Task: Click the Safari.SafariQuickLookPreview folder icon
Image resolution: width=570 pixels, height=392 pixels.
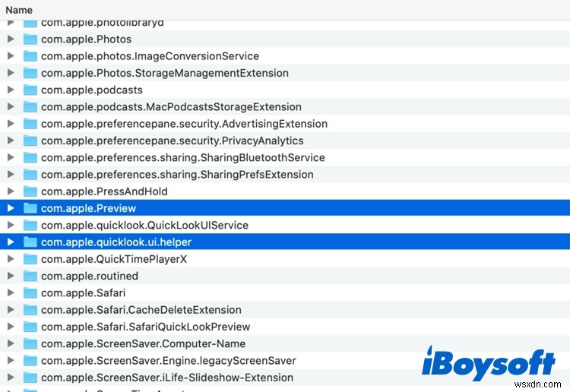Action: [30, 326]
